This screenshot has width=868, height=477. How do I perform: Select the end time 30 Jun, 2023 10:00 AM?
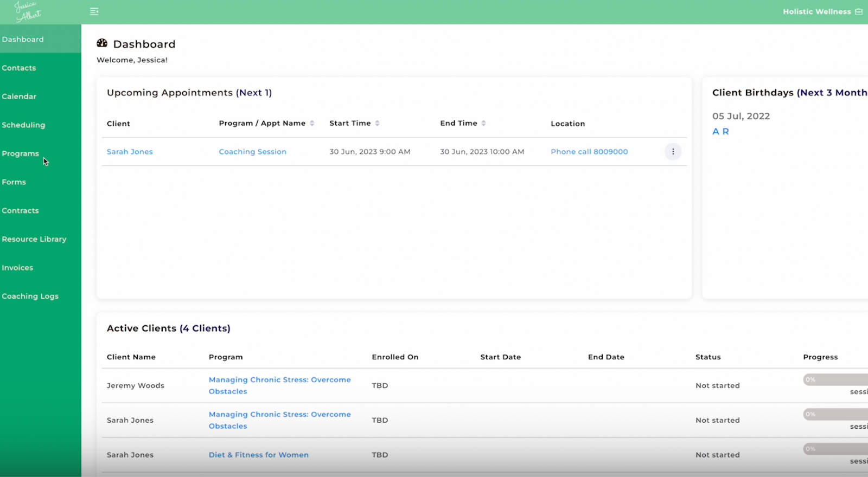pyautogui.click(x=482, y=152)
